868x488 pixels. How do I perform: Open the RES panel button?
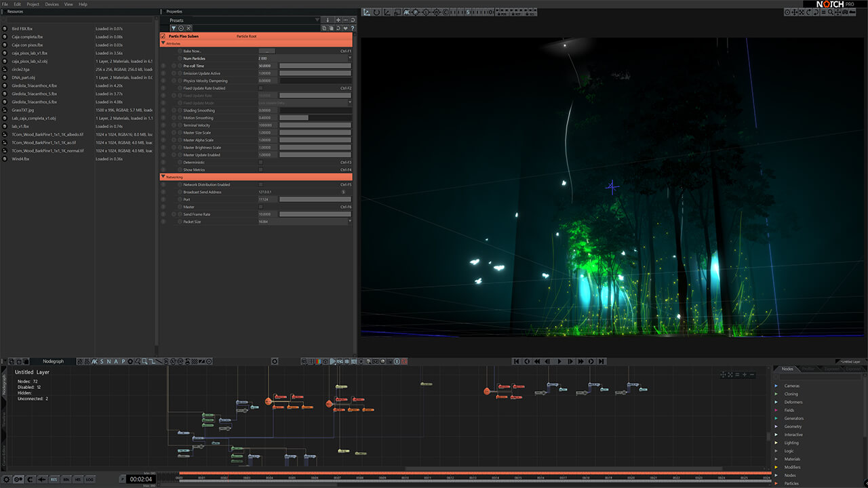54,479
